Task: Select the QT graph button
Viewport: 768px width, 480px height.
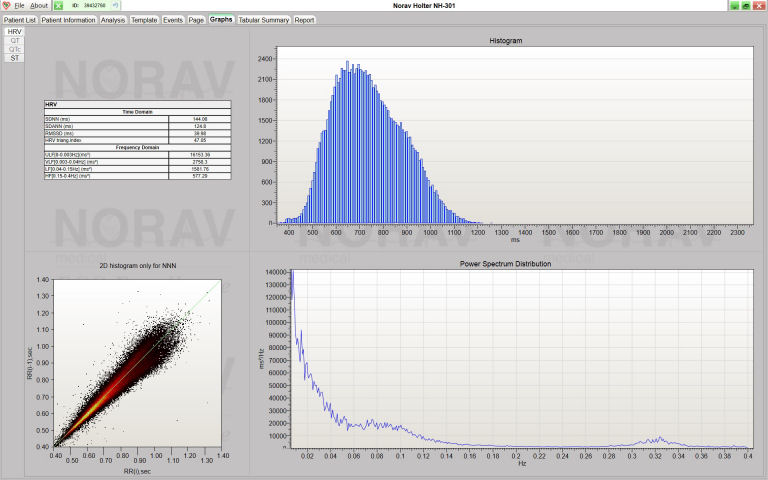Action: pos(14,41)
